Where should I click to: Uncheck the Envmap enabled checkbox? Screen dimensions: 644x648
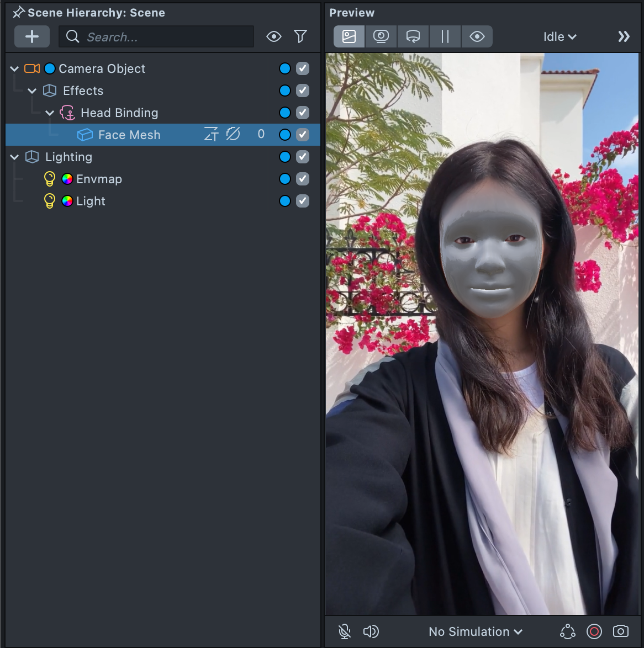pos(303,179)
